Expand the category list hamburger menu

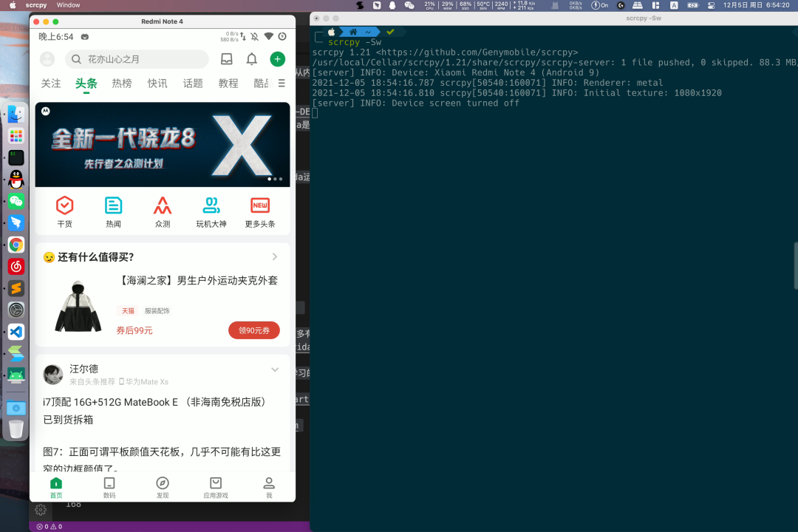tap(282, 83)
